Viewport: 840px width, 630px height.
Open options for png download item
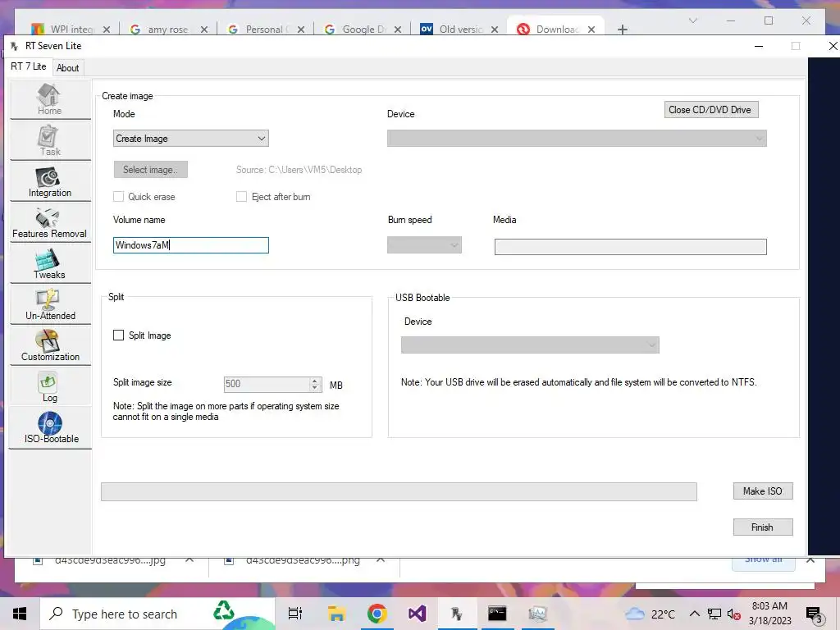pyautogui.click(x=381, y=559)
